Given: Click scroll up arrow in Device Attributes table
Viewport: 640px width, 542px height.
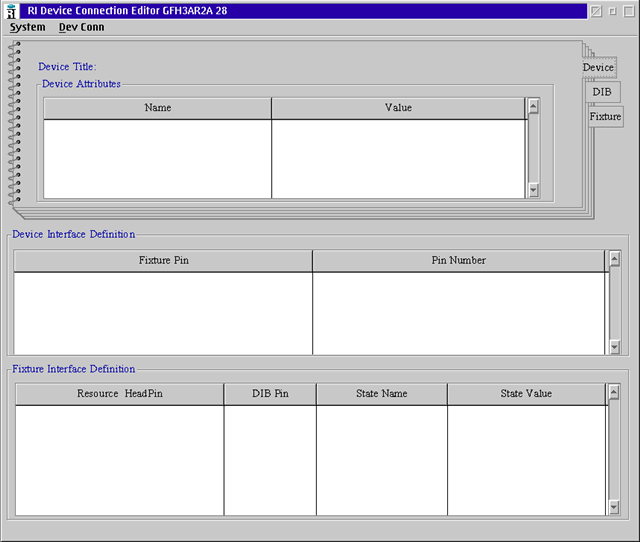Looking at the screenshot, I should tap(533, 107).
